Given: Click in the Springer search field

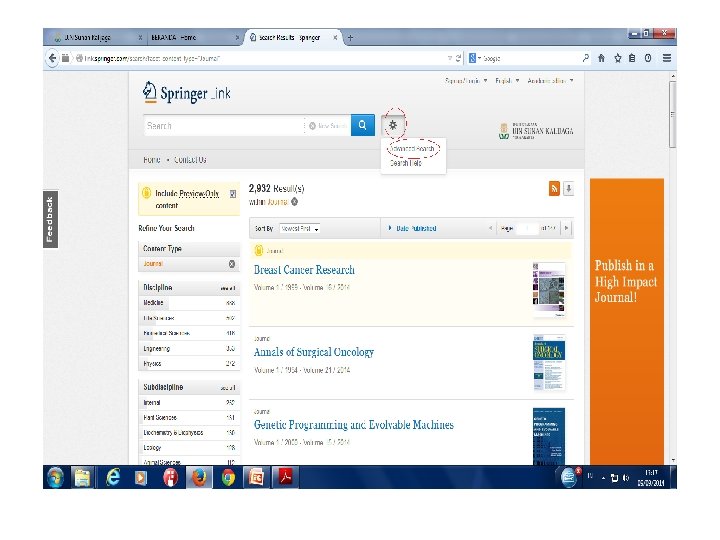Looking at the screenshot, I should tap(224, 126).
